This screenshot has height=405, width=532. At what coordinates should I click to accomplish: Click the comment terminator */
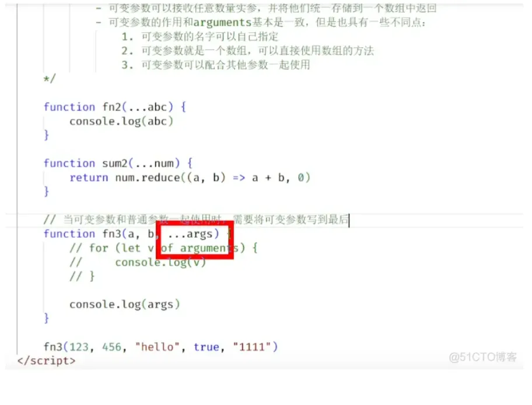tap(50, 79)
